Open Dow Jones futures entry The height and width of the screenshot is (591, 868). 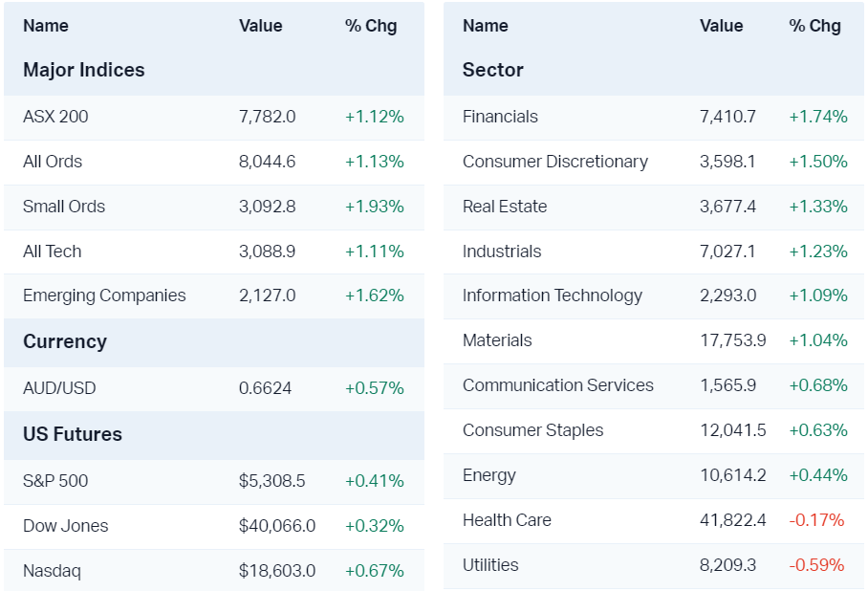tap(66, 526)
